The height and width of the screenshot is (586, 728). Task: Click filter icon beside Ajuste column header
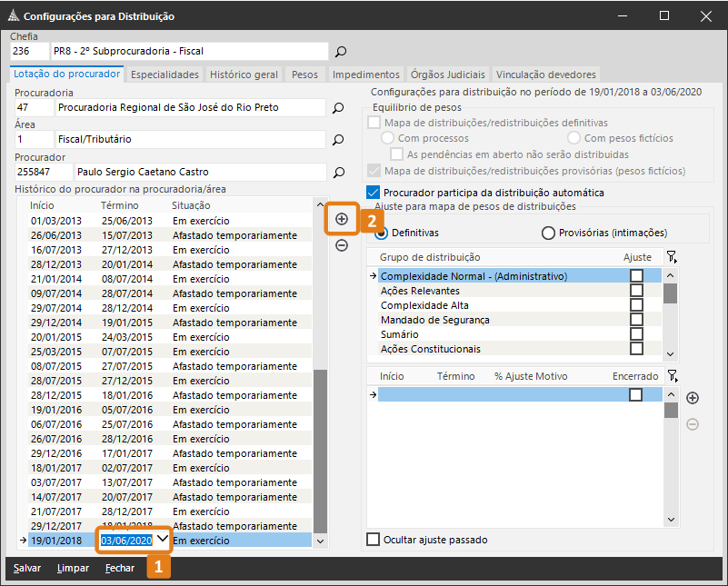(672, 258)
